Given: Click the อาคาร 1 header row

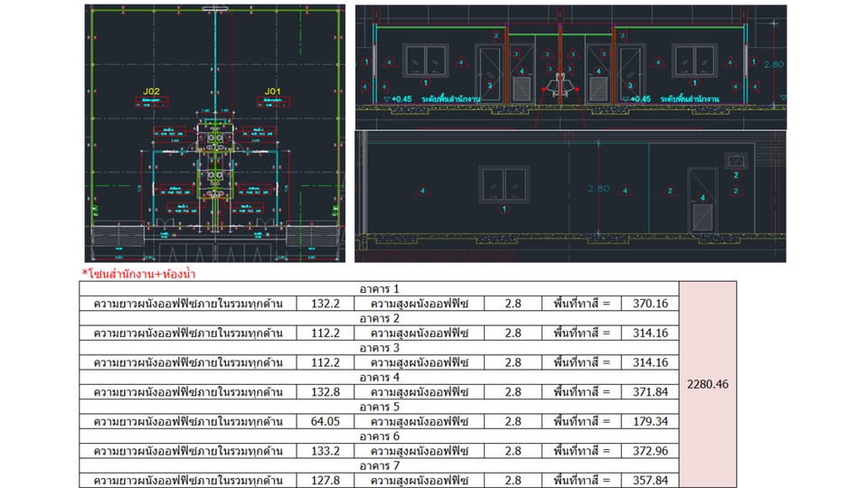Looking at the screenshot, I should [379, 289].
